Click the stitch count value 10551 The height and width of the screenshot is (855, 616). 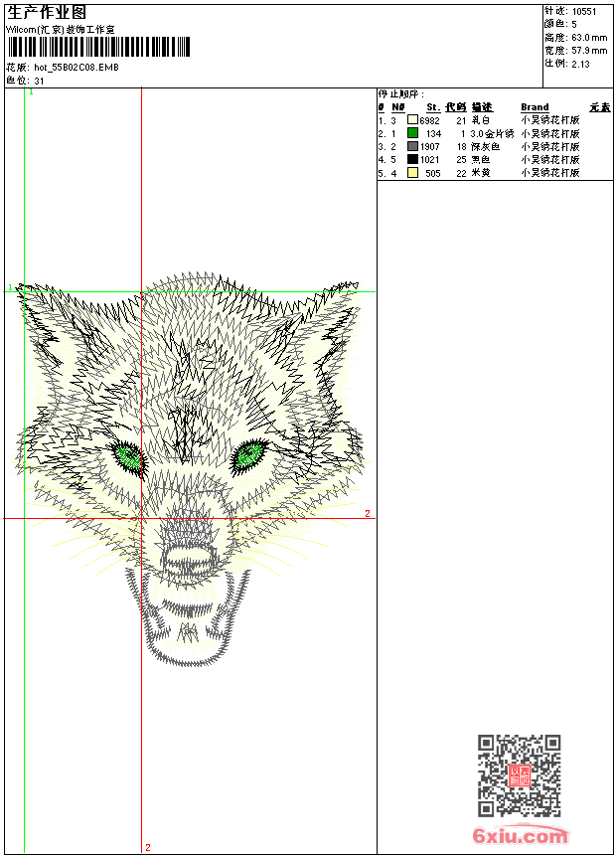point(586,11)
